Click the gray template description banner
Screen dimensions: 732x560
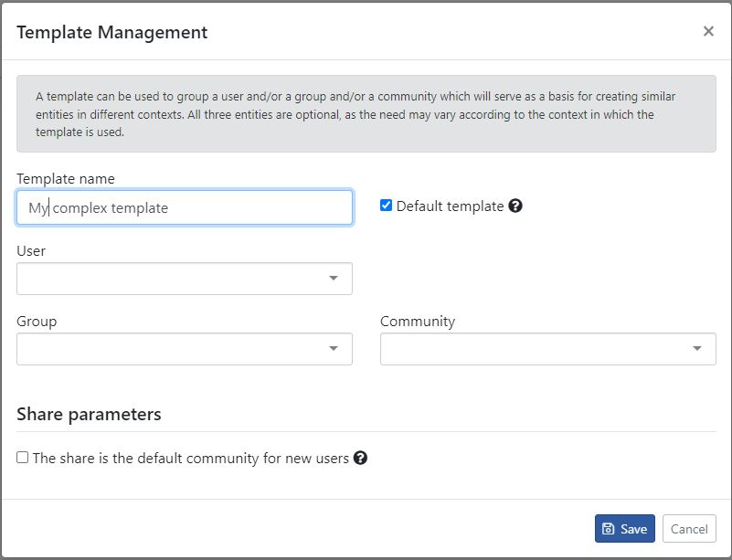(x=366, y=114)
